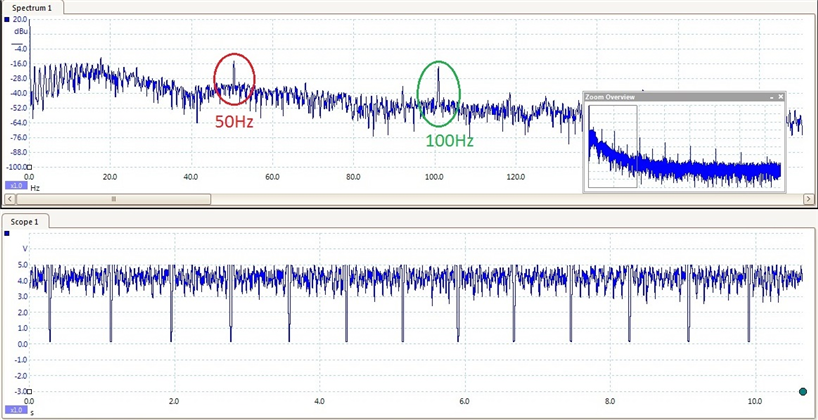Switch to the Spectrum 1 tab
Image resolution: width=818 pixels, height=420 pixels.
tap(32, 8)
